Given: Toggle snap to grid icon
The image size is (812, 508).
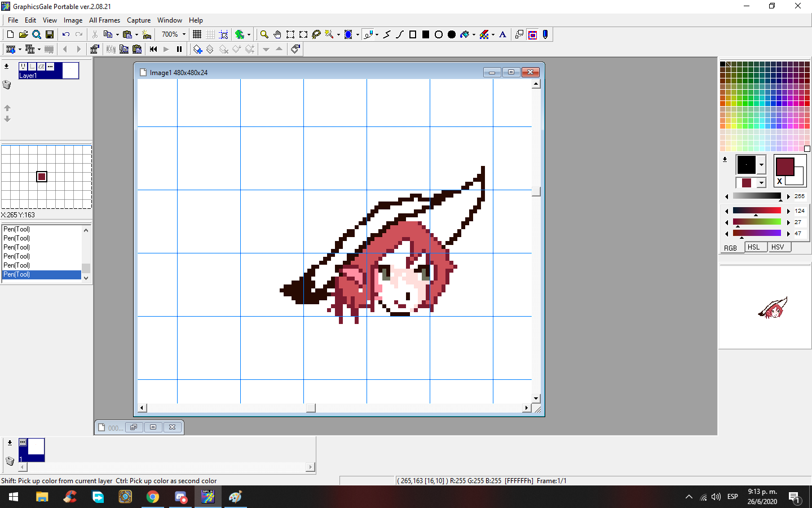Looking at the screenshot, I should 223,34.
